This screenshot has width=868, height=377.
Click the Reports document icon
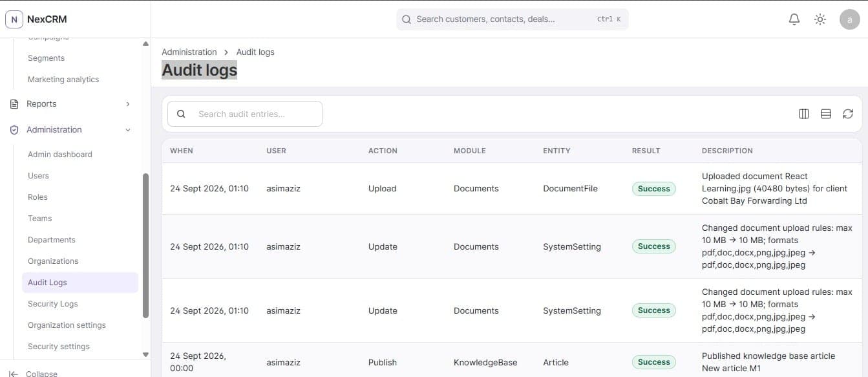14,104
